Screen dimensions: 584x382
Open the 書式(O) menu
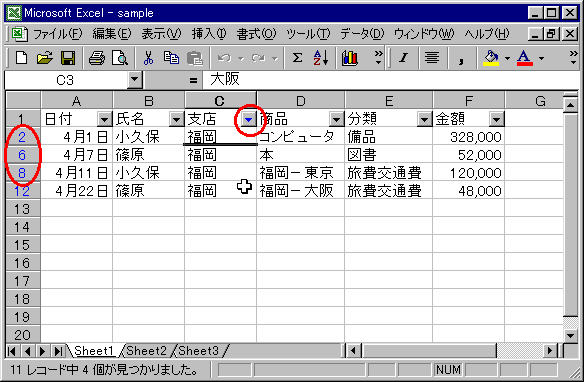pyautogui.click(x=256, y=34)
